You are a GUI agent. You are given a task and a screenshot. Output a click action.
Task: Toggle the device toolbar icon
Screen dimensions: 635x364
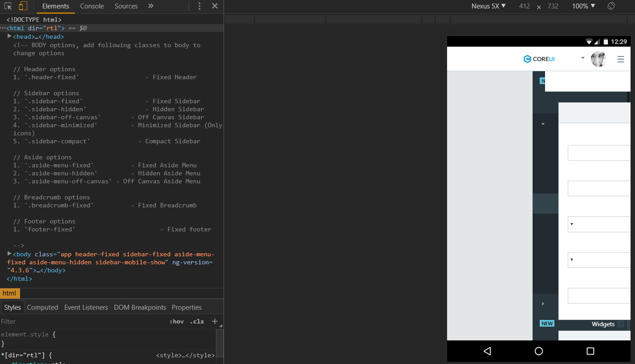[23, 6]
